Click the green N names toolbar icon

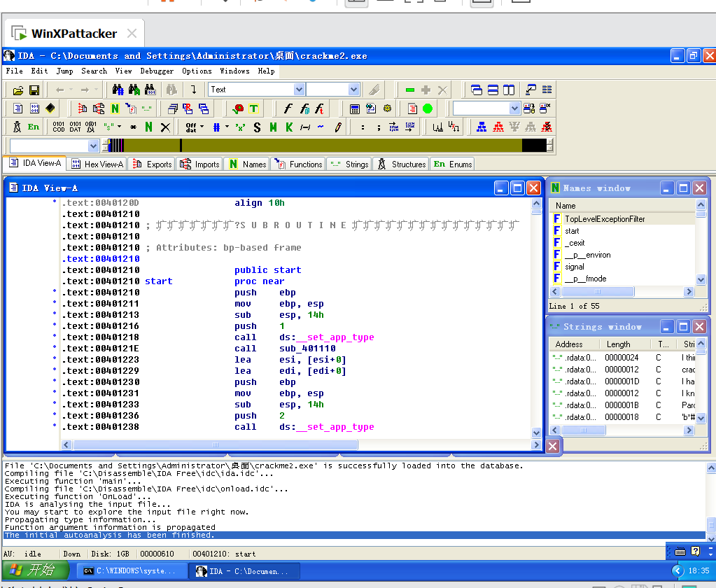tap(115, 108)
